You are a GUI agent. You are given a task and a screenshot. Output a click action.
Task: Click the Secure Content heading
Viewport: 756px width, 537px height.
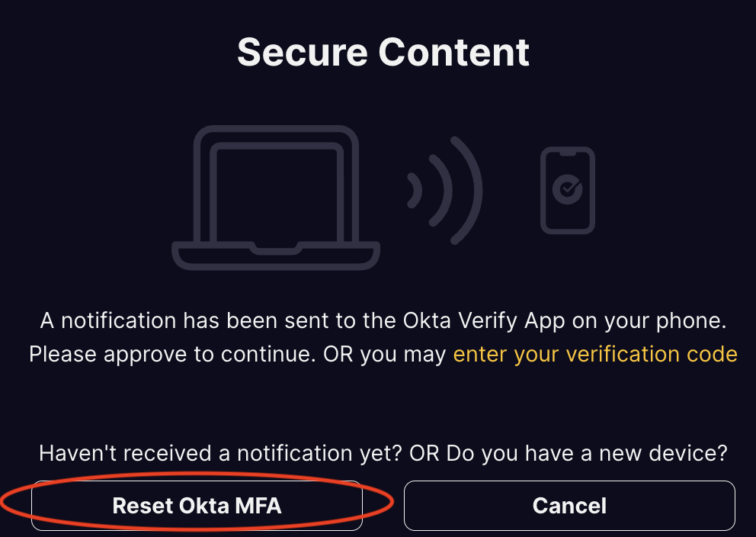pyautogui.click(x=383, y=52)
